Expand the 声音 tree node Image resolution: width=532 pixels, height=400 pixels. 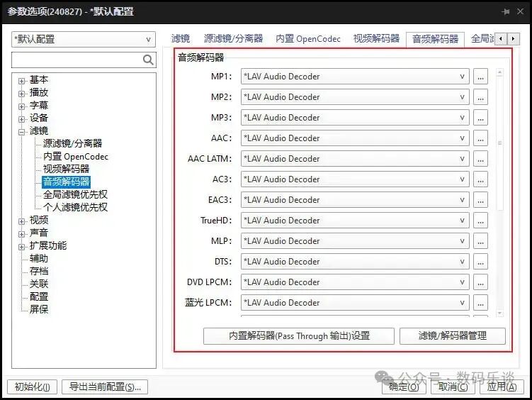pyautogui.click(x=22, y=234)
